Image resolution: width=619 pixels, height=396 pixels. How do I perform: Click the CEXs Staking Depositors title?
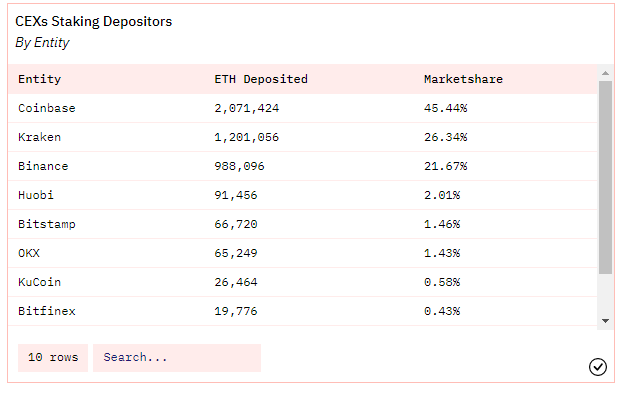[x=94, y=21]
